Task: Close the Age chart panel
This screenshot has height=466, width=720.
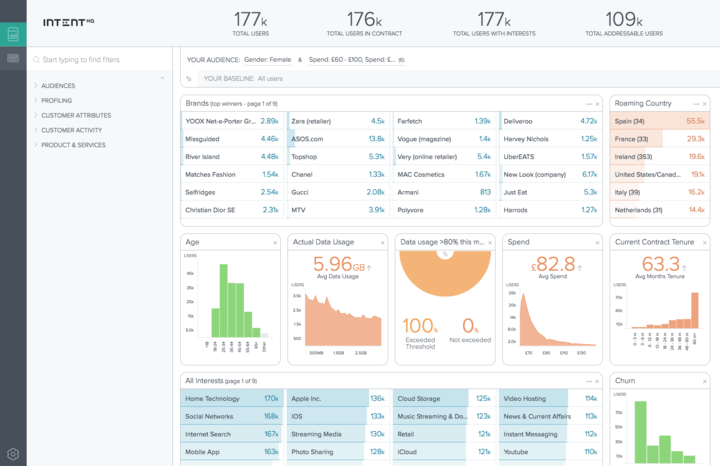Action: 275,243
